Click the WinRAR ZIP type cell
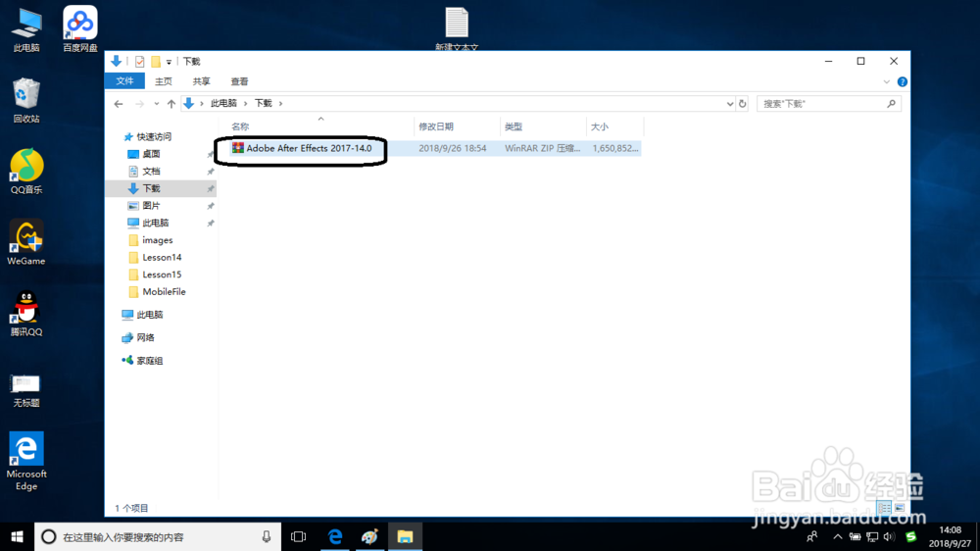This screenshot has width=980, height=551. 543,148
